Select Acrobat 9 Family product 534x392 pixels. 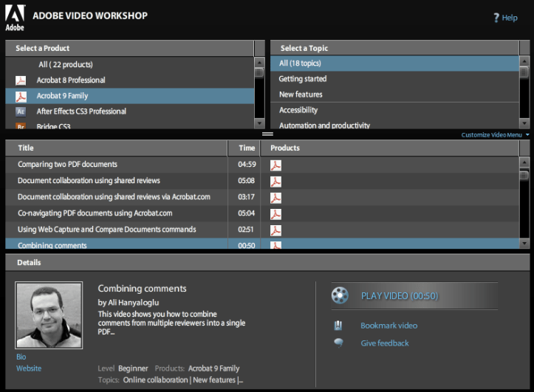130,96
